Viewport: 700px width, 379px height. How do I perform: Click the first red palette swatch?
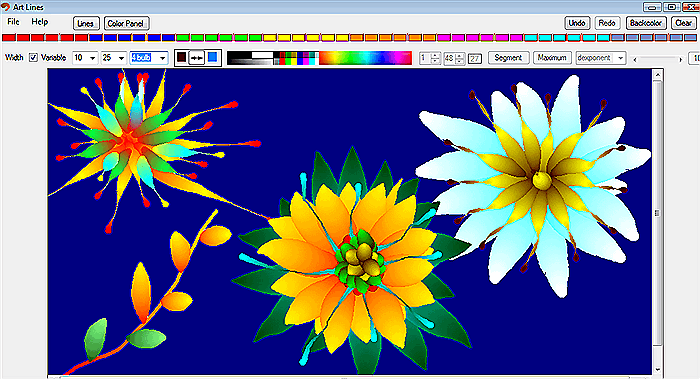(8, 38)
